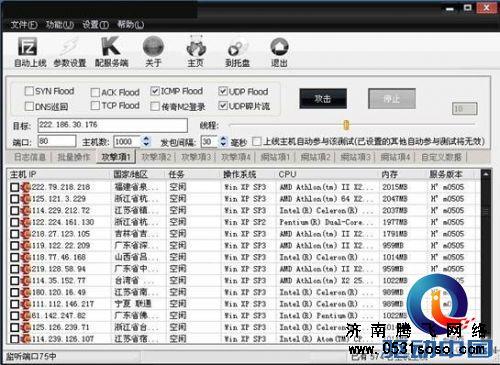Click the 主机数 spinner arrows
This screenshot has width=500, height=365.
(146, 141)
